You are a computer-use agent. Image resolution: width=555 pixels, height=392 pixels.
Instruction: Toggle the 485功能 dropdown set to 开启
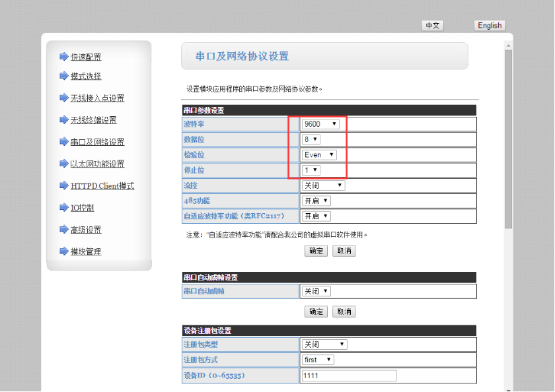coord(316,201)
